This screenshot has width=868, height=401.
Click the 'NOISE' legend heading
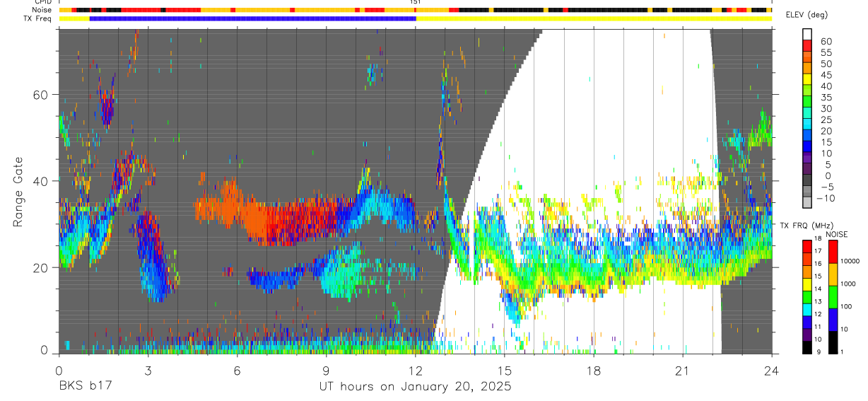click(x=836, y=234)
